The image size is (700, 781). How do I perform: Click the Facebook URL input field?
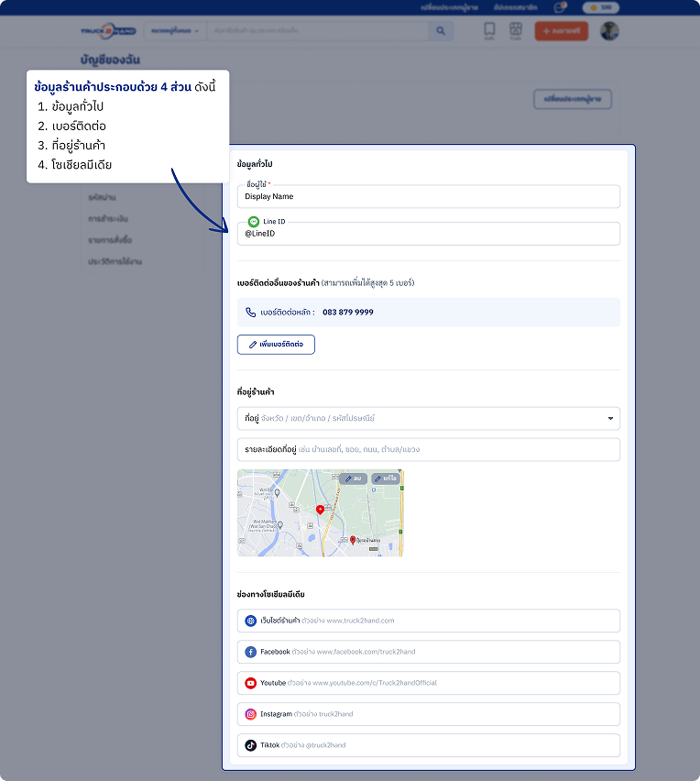(428, 652)
